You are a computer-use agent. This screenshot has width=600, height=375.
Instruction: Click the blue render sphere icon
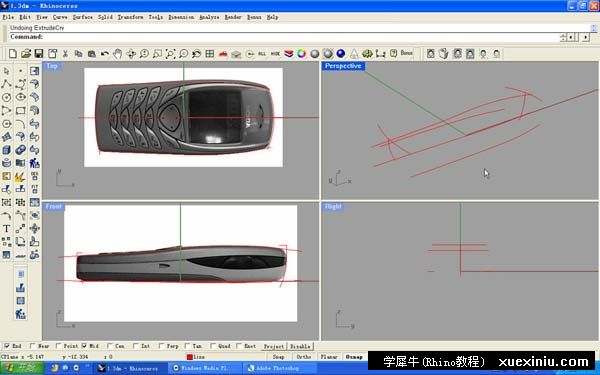click(x=341, y=54)
